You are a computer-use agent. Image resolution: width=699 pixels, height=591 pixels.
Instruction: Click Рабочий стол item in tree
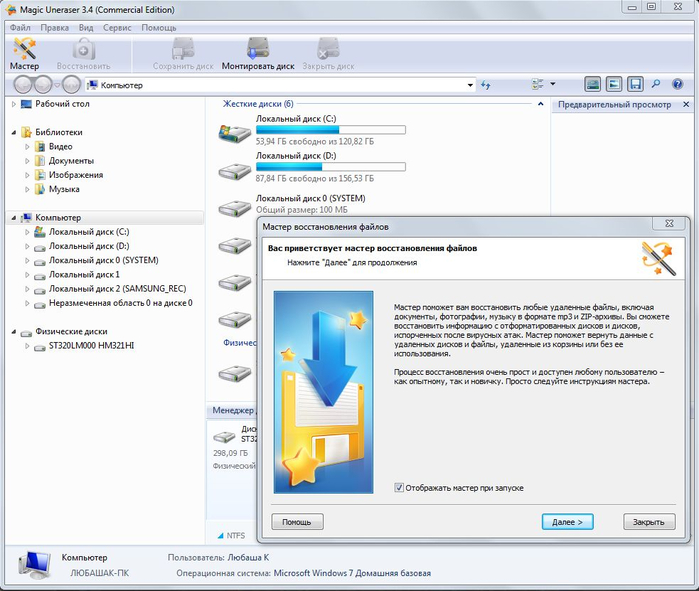(62, 104)
